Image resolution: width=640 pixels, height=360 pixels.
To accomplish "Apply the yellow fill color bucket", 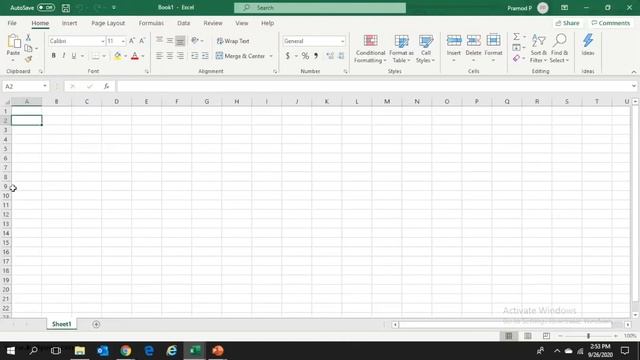I will [118, 56].
